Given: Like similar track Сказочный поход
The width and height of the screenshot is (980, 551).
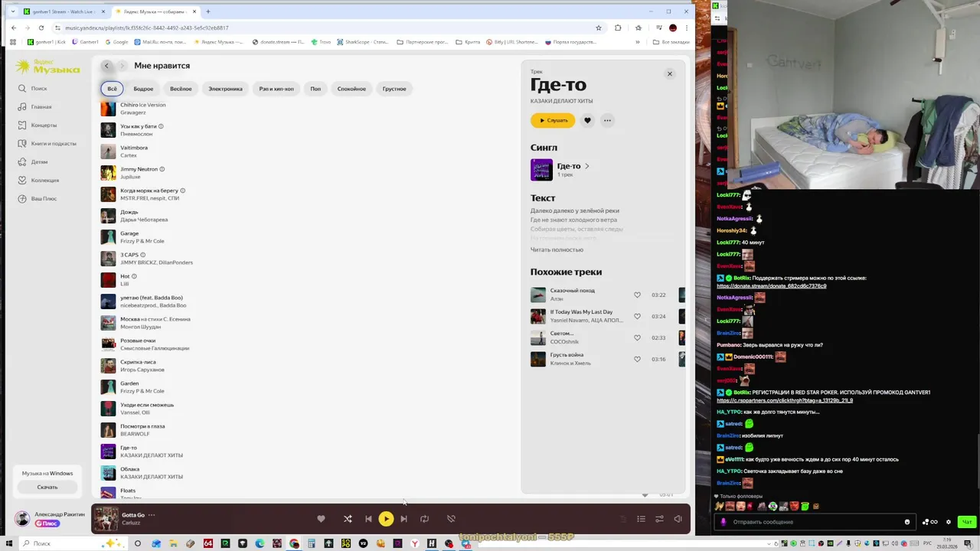Looking at the screenshot, I should pos(637,295).
